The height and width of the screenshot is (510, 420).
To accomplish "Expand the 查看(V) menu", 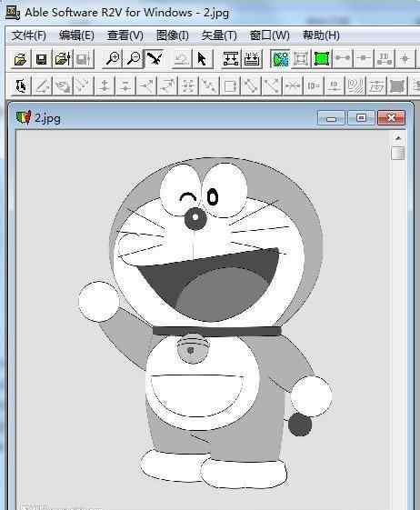I will [x=125, y=35].
